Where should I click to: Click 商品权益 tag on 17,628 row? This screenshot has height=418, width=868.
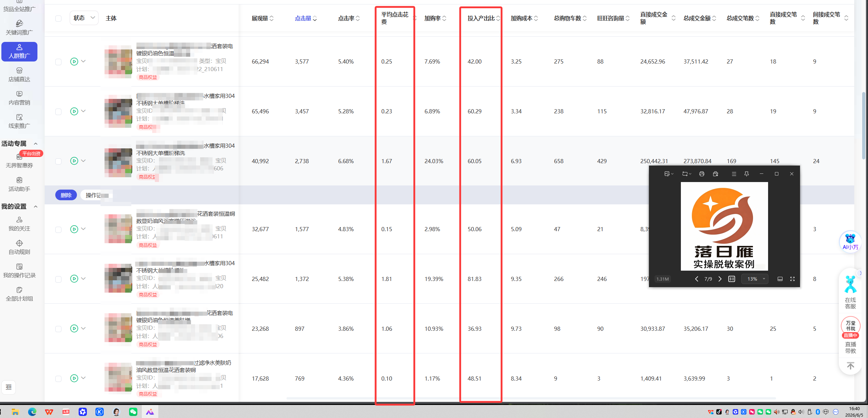click(148, 394)
